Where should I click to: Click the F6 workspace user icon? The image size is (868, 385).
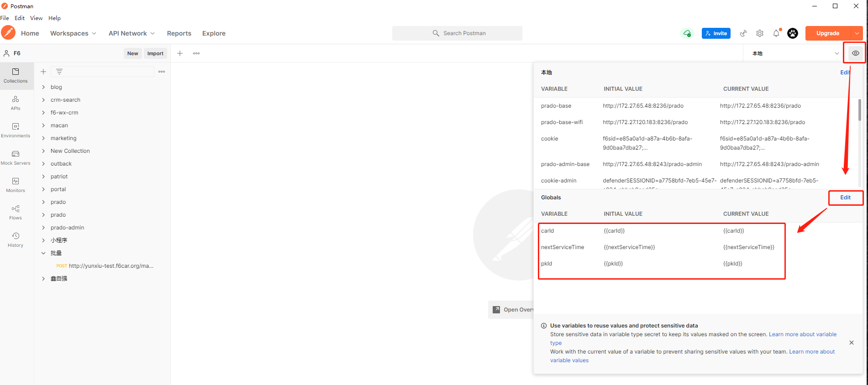point(6,53)
